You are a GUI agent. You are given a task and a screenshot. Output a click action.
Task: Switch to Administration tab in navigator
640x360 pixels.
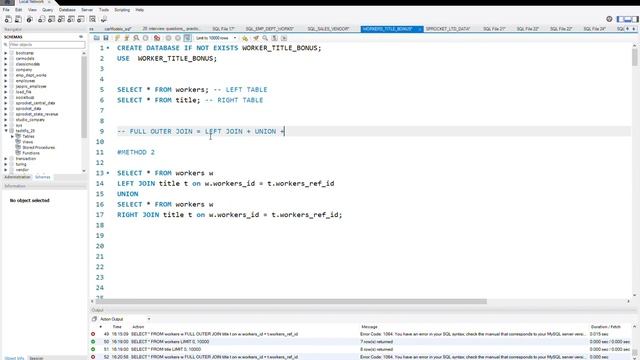(17, 177)
